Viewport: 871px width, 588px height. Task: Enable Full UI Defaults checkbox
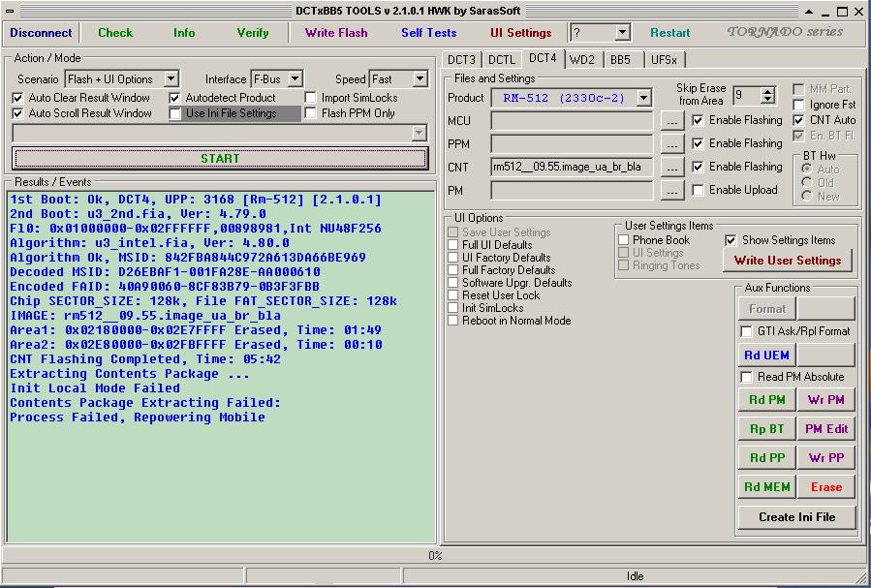453,245
